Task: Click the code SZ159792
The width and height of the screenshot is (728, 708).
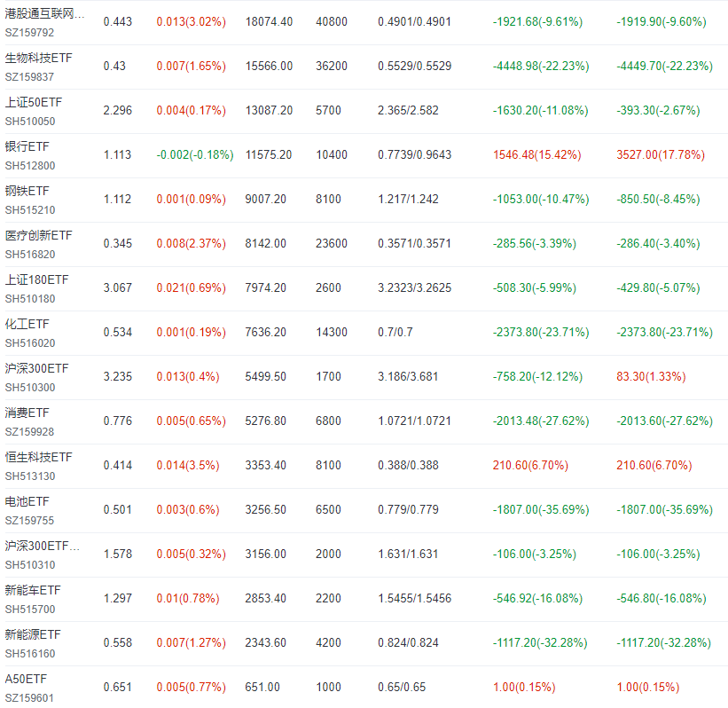Action: tap(30, 33)
